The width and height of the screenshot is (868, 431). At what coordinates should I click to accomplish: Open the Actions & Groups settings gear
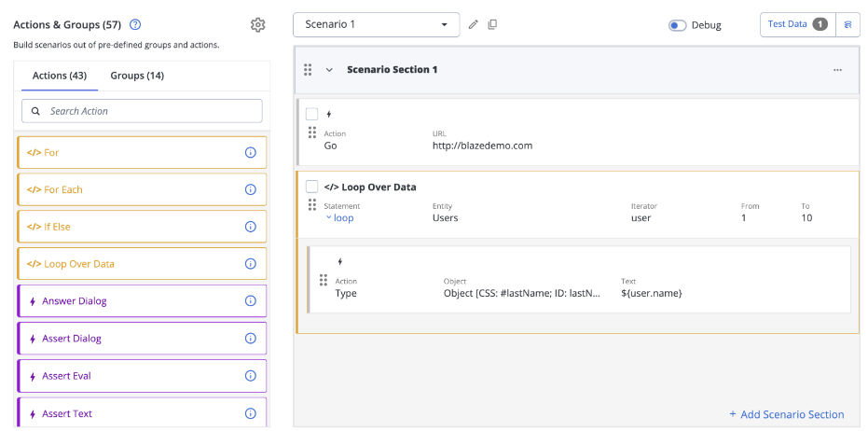coord(258,25)
